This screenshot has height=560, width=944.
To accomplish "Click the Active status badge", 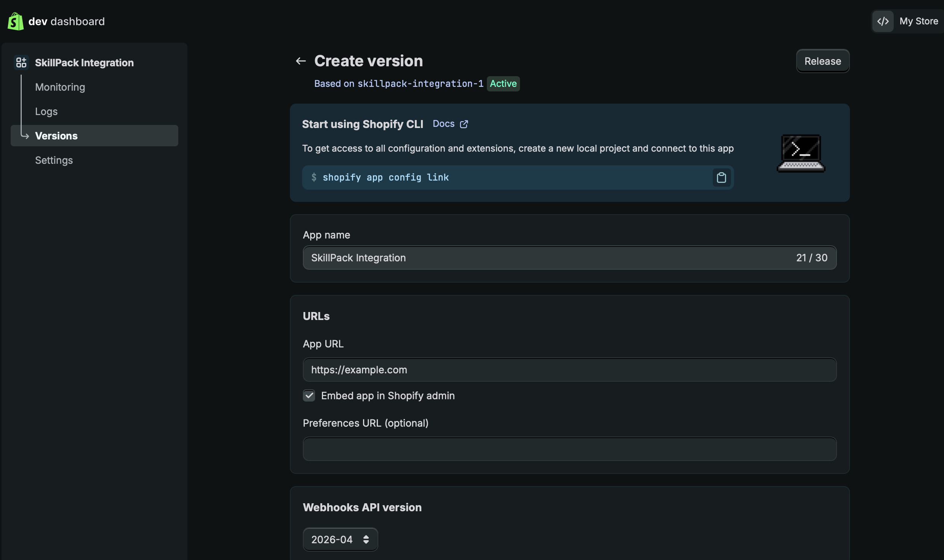I will (503, 83).
